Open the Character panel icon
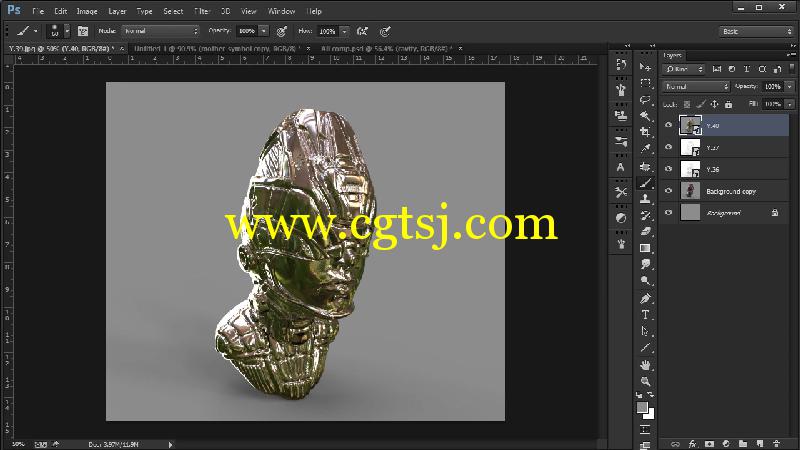This screenshot has height=450, width=800. tap(620, 167)
